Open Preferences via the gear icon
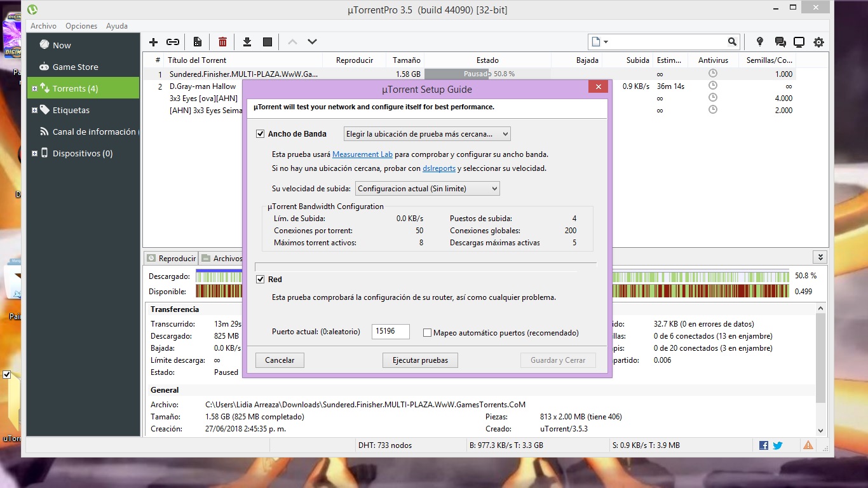This screenshot has width=868, height=488. pos(818,42)
